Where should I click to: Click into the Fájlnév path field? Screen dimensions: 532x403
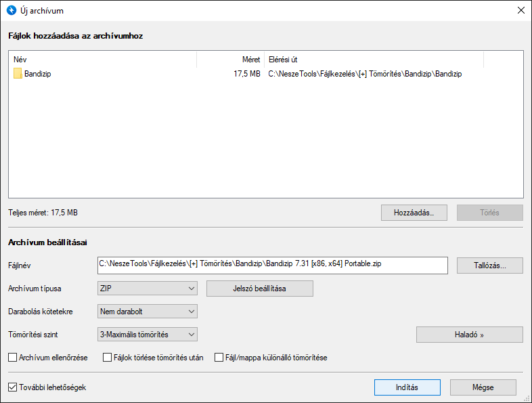273,266
